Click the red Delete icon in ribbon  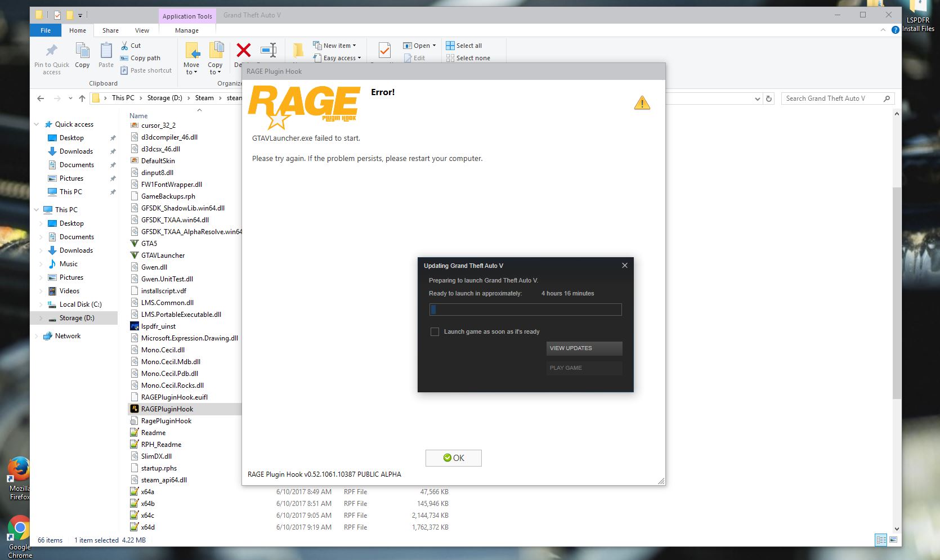point(243,51)
